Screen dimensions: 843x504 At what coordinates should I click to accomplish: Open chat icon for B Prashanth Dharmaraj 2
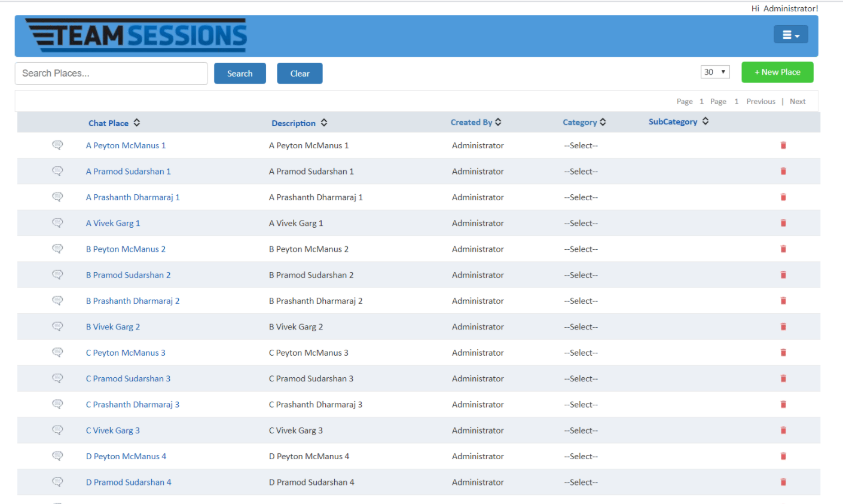[57, 300]
